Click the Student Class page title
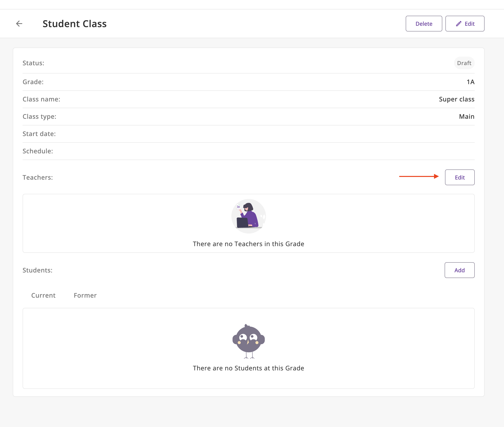This screenshot has height=427, width=504. click(x=74, y=24)
